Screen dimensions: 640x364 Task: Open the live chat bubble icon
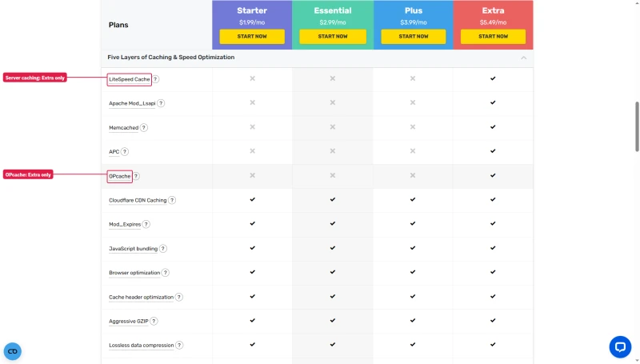point(620,347)
